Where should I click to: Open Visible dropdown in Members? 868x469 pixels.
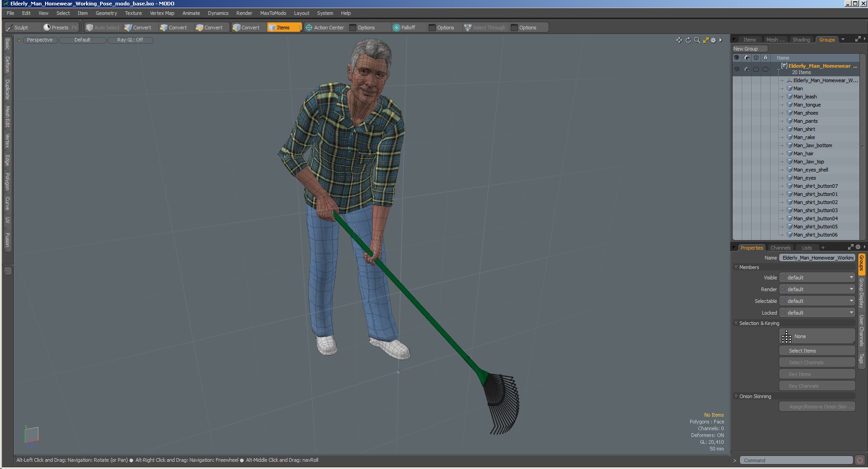tap(817, 278)
